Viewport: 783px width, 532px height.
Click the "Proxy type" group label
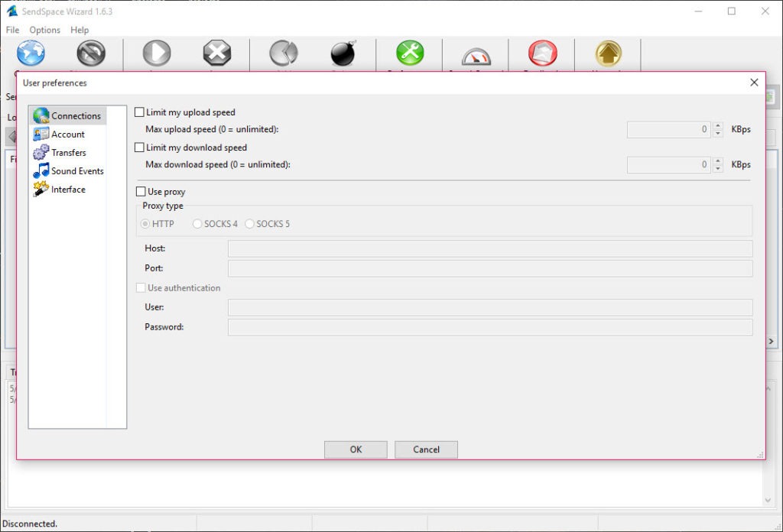point(163,206)
